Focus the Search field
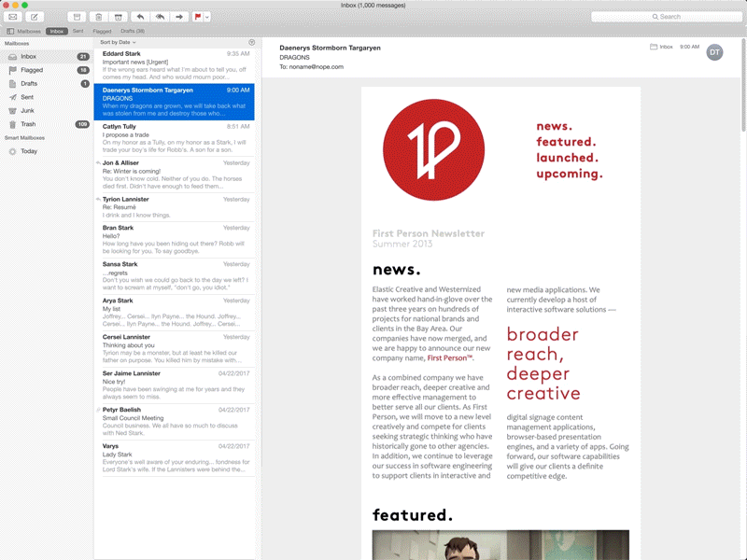 pyautogui.click(x=666, y=17)
